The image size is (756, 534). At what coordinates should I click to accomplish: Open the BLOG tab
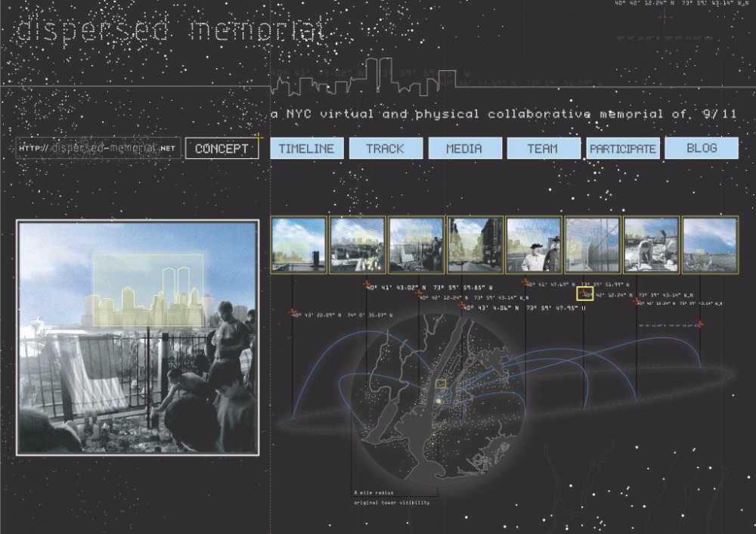(x=702, y=148)
